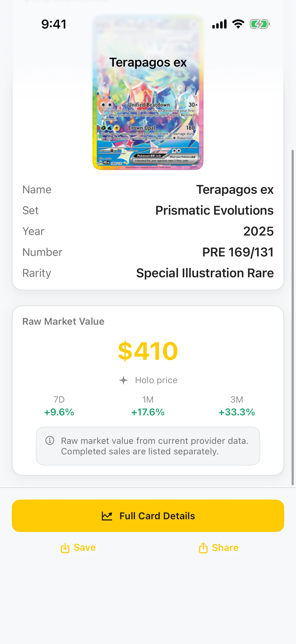Tap the Special Illustration Rare rarity

pos(205,273)
